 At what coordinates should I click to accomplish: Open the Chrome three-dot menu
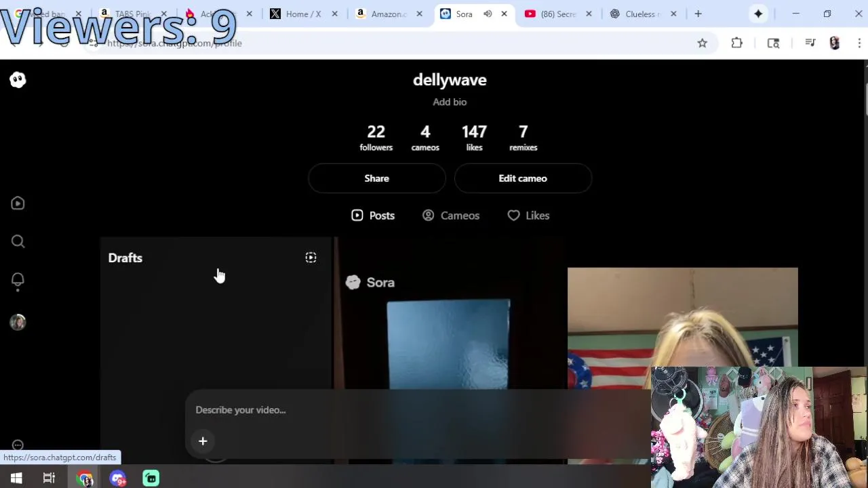point(859,43)
